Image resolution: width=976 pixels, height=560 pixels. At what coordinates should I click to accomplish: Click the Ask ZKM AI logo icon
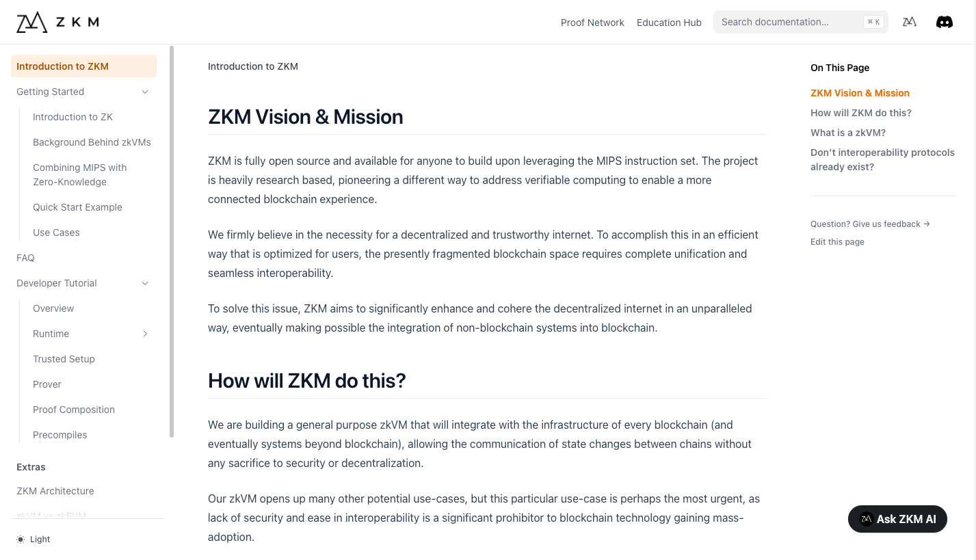[x=866, y=519]
